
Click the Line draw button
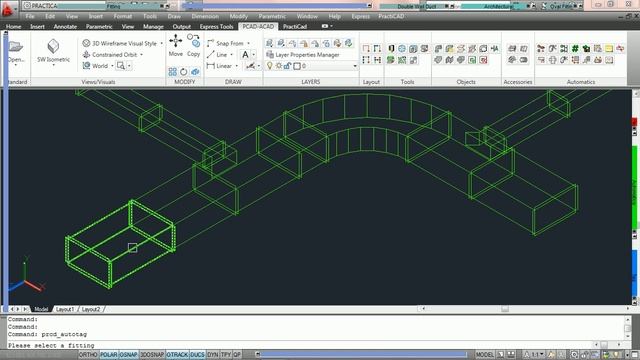coord(217,54)
